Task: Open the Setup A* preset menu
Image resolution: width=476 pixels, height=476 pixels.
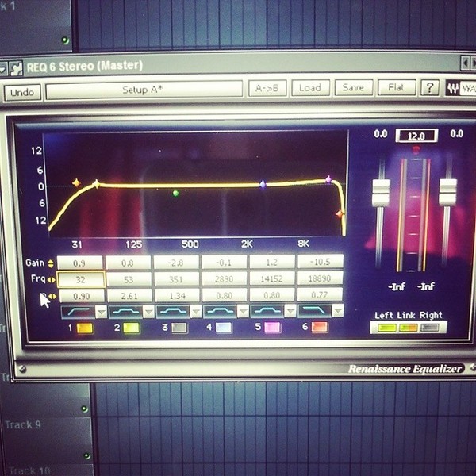Action: [x=144, y=90]
